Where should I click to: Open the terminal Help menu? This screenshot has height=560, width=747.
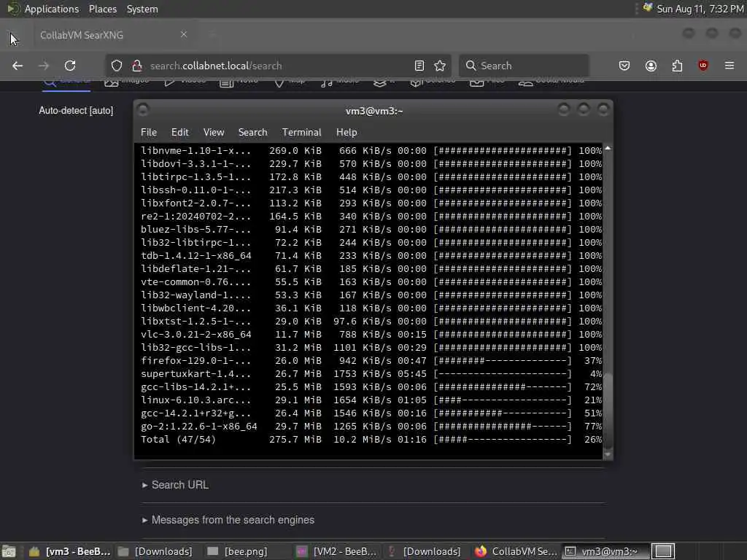(x=347, y=133)
